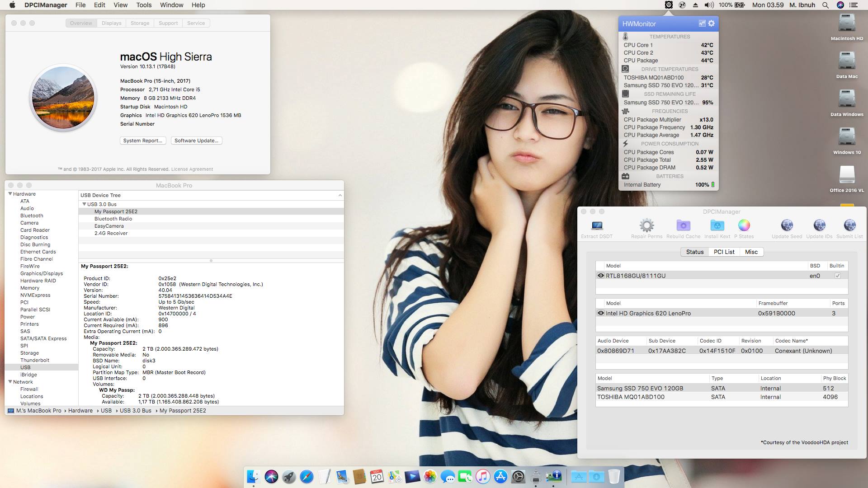Click the System Report... button
Screen dimensions: 868x488
pos(142,141)
